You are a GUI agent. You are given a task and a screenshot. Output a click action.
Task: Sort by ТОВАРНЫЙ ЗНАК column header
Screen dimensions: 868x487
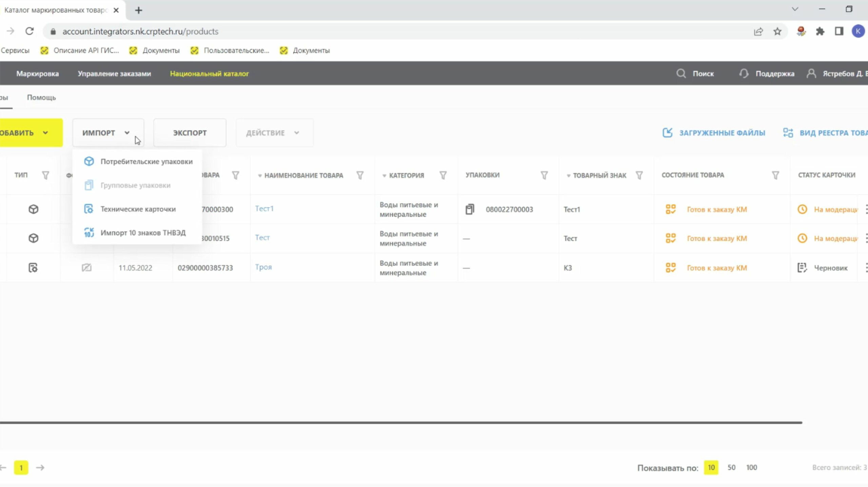tap(596, 175)
